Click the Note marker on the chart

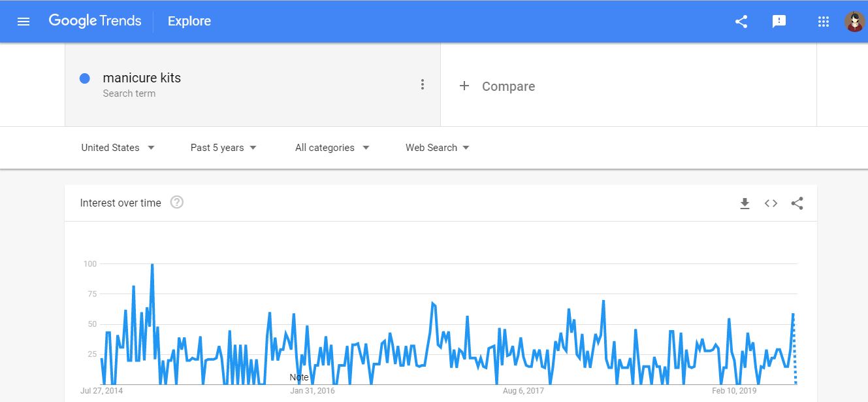tap(299, 378)
